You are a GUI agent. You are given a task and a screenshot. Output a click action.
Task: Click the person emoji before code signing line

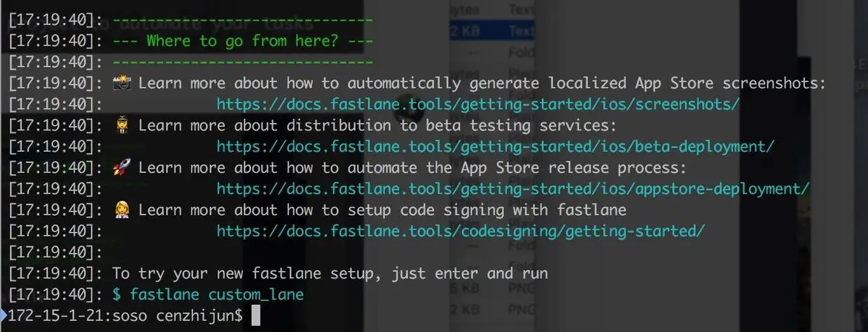121,210
